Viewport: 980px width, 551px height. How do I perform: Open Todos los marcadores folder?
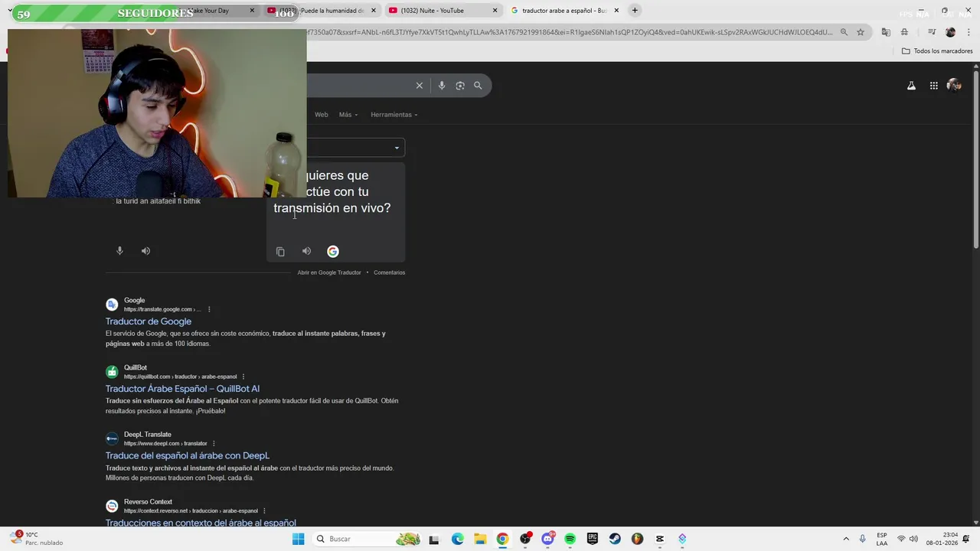pyautogui.click(x=937, y=51)
